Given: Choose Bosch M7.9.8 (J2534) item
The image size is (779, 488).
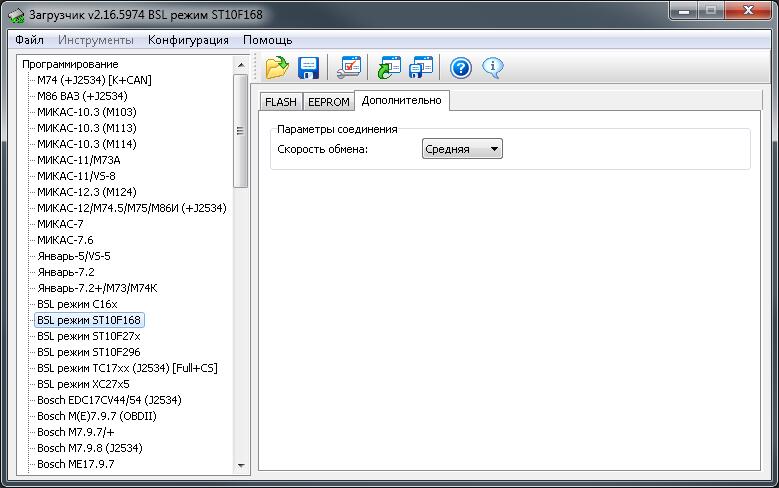Looking at the screenshot, I should point(89,448).
